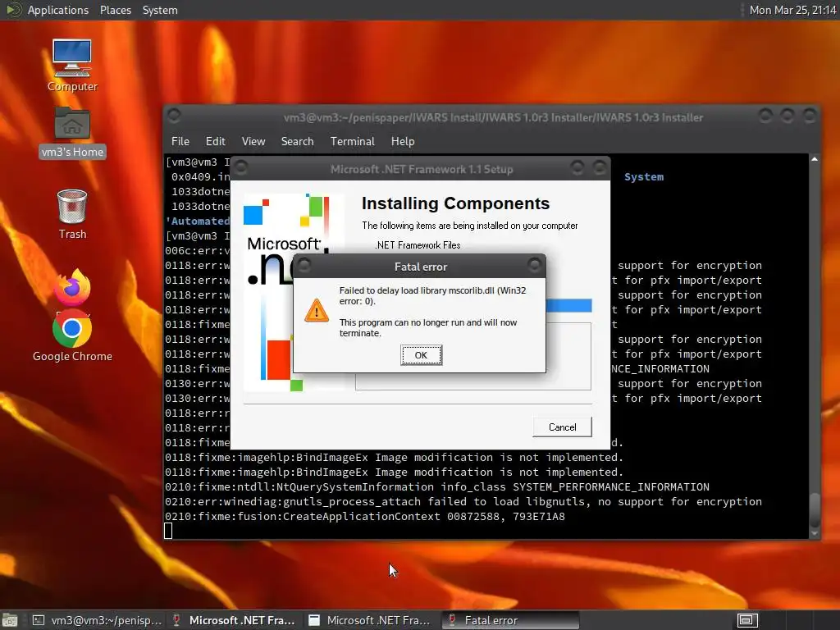Click the Microsoft .NET Framework 1.1 Setup title bar
The image size is (840, 630).
421,169
